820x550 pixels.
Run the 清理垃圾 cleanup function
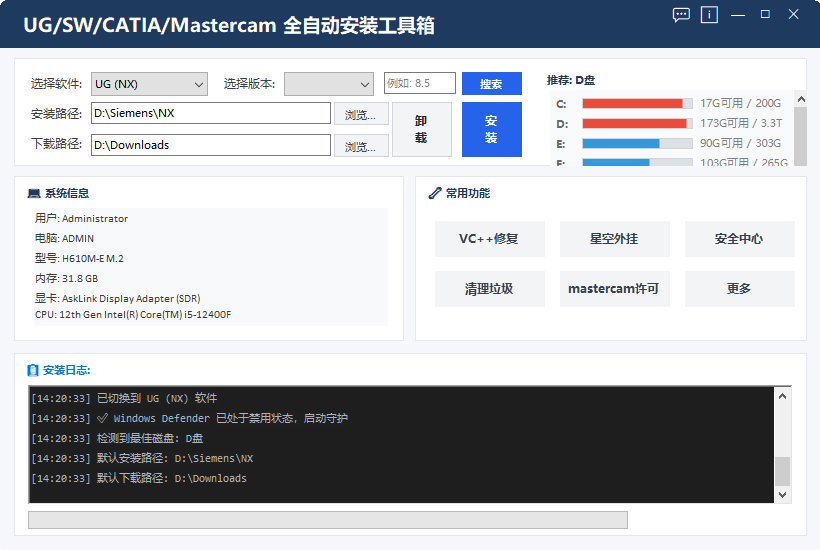point(489,289)
